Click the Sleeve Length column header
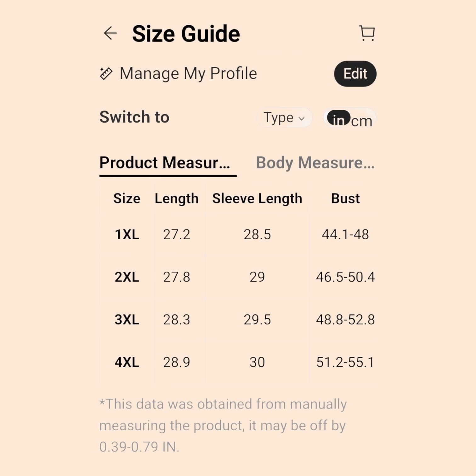 click(x=257, y=199)
